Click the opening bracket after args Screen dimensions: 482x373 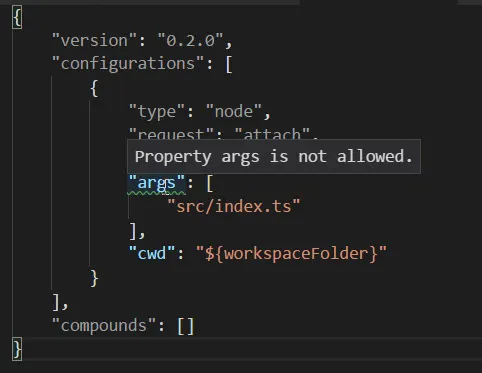click(209, 183)
